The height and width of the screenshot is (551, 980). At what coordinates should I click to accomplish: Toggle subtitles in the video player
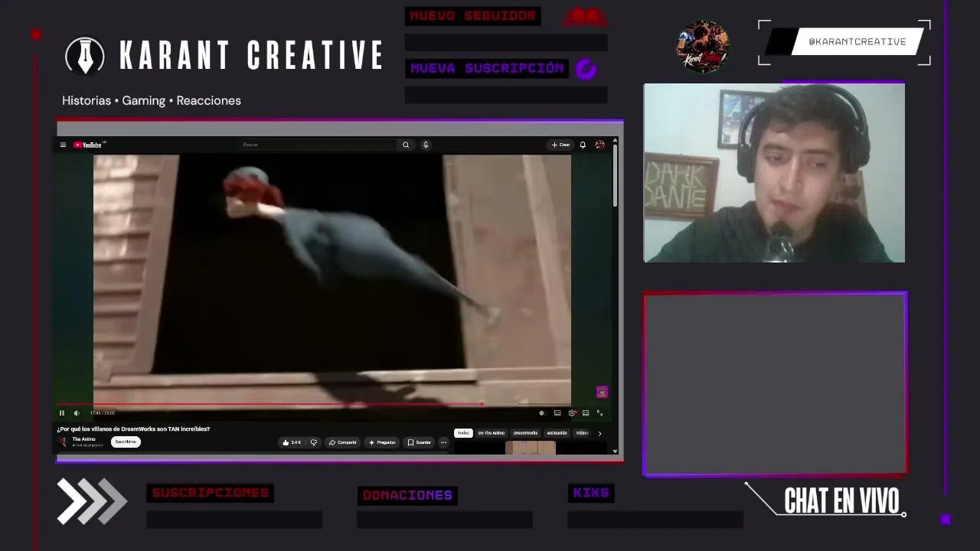pyautogui.click(x=557, y=413)
